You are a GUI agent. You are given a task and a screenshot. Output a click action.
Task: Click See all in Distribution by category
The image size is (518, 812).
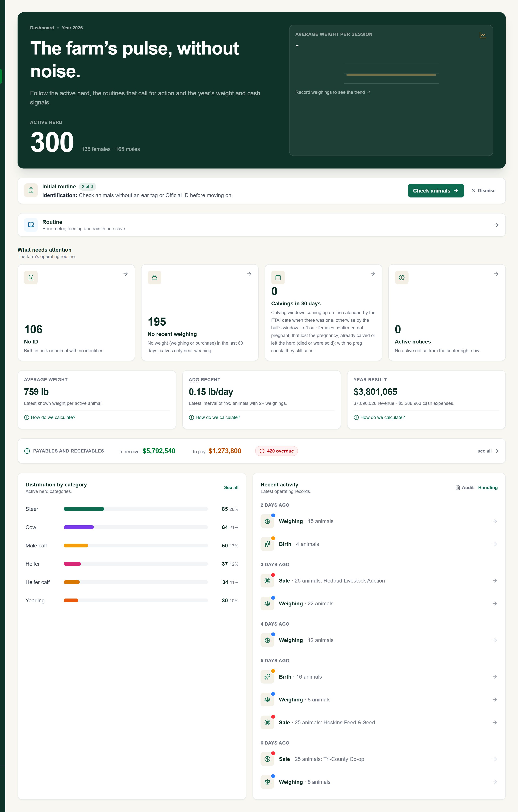pyautogui.click(x=231, y=488)
